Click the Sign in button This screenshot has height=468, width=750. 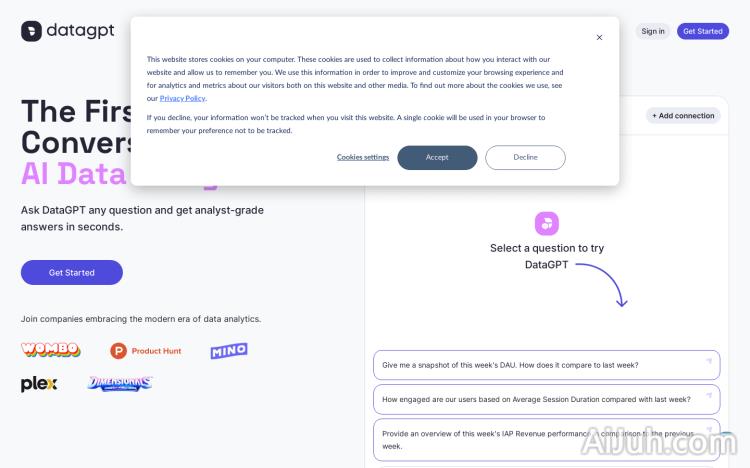point(653,31)
